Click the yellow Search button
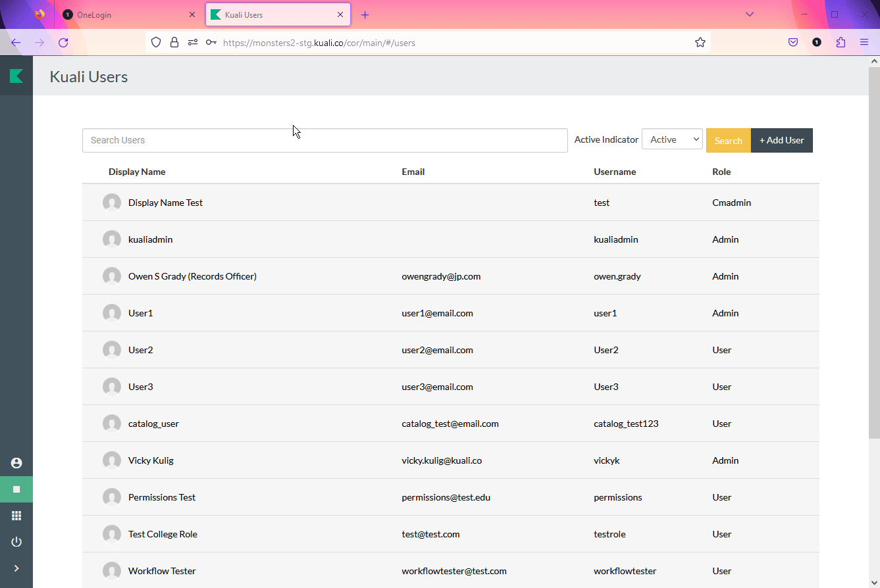The height and width of the screenshot is (588, 880). [728, 140]
